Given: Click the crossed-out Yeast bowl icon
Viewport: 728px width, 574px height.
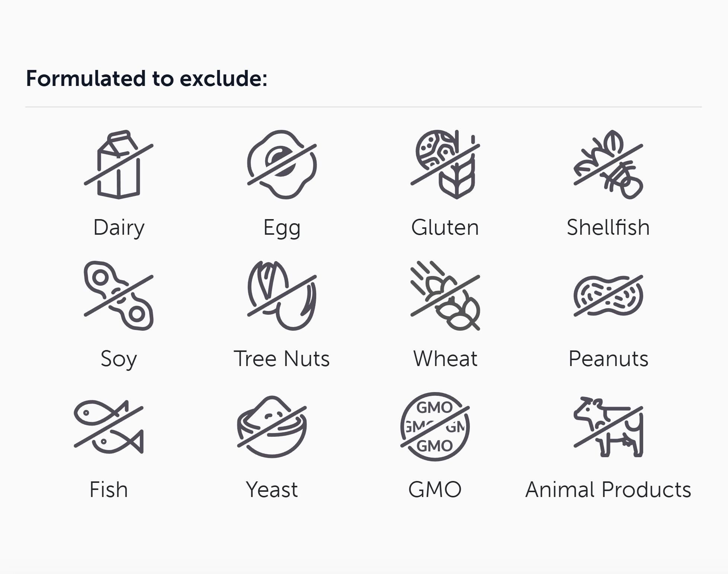Looking at the screenshot, I should point(272,427).
